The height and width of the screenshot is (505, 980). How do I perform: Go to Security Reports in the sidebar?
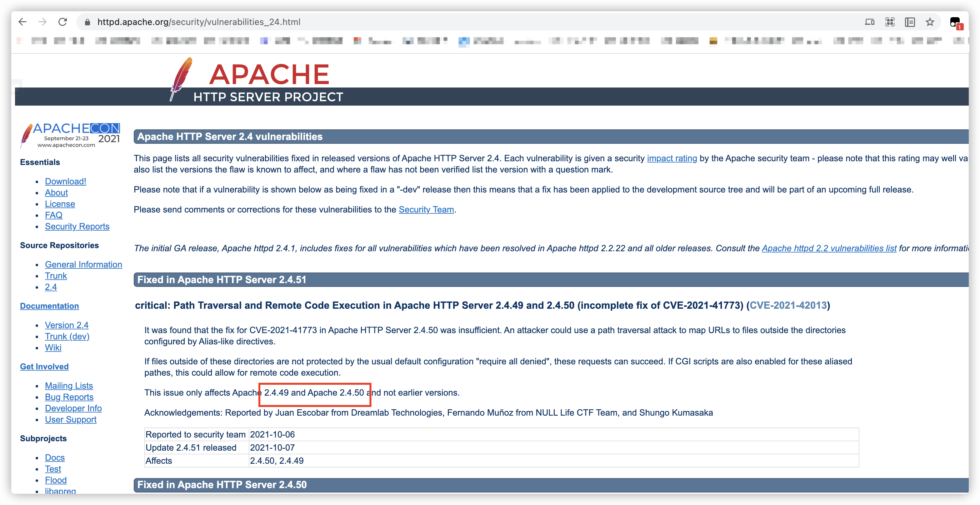coord(77,227)
